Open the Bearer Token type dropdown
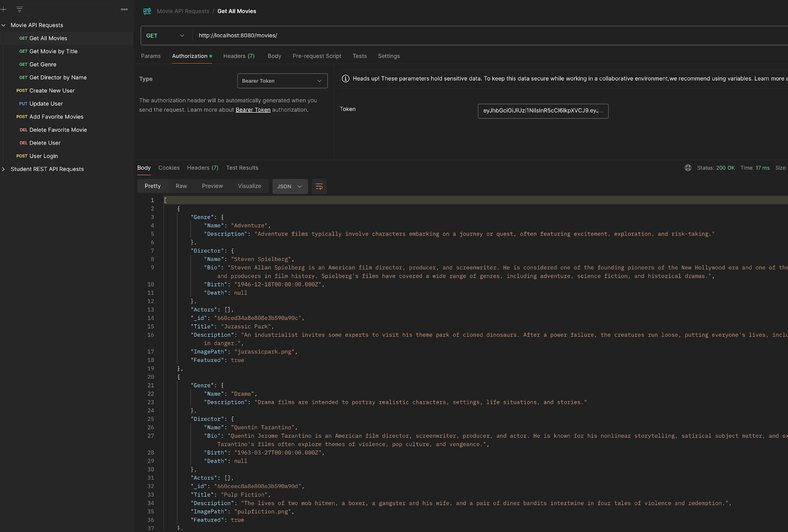 click(x=282, y=81)
